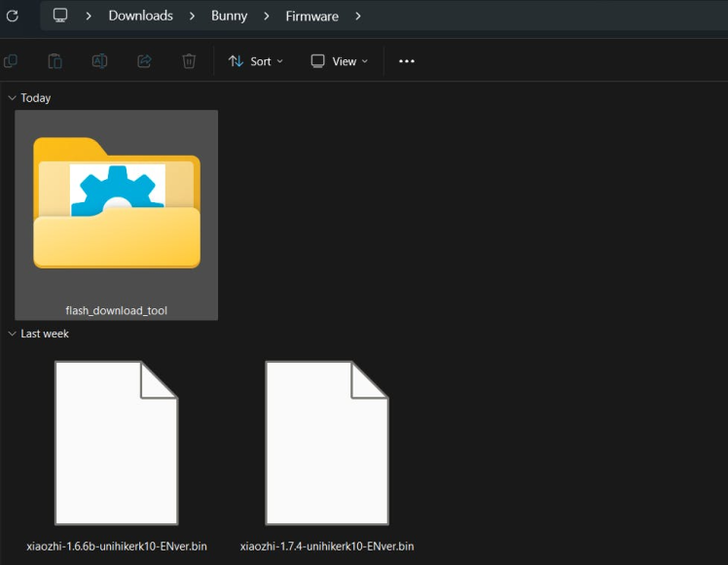Screen dimensions: 728x565
Task: Click the Copy icon in the toolbar
Action: point(10,61)
